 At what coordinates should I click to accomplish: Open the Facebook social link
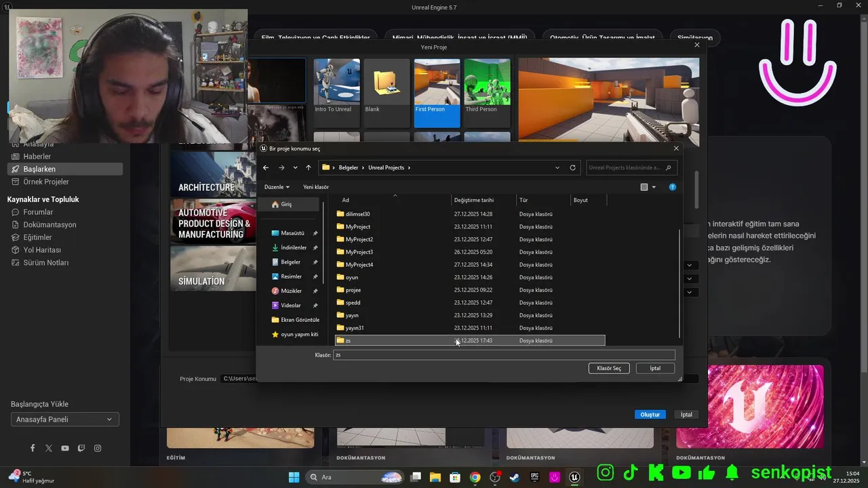(33, 448)
